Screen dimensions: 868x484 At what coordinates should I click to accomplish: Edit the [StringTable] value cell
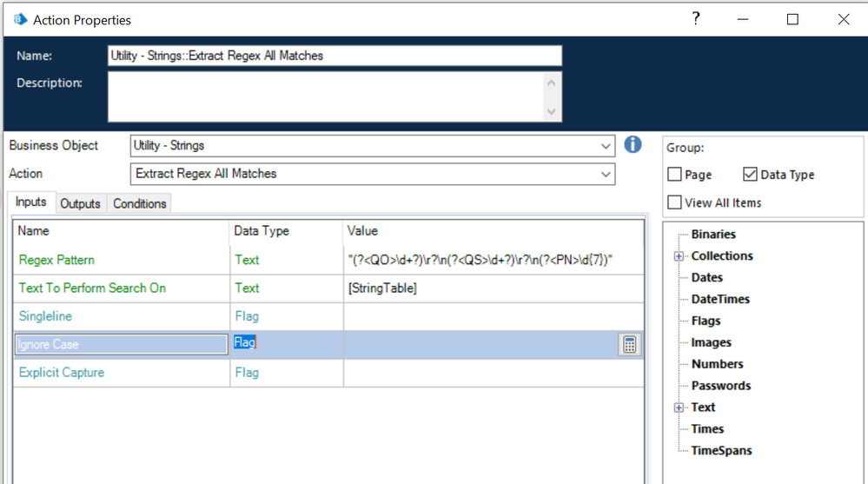(x=494, y=288)
